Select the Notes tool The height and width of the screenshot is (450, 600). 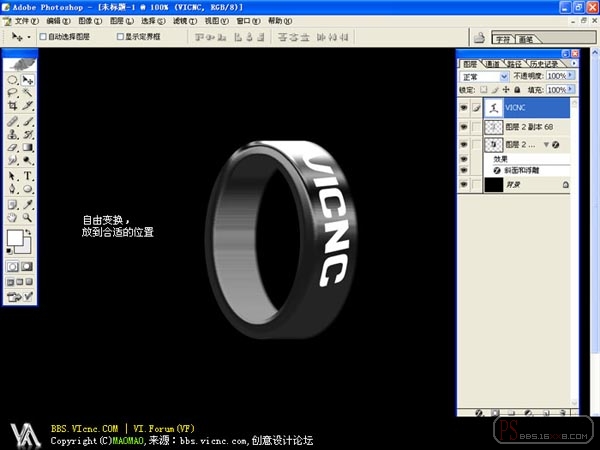(x=12, y=205)
